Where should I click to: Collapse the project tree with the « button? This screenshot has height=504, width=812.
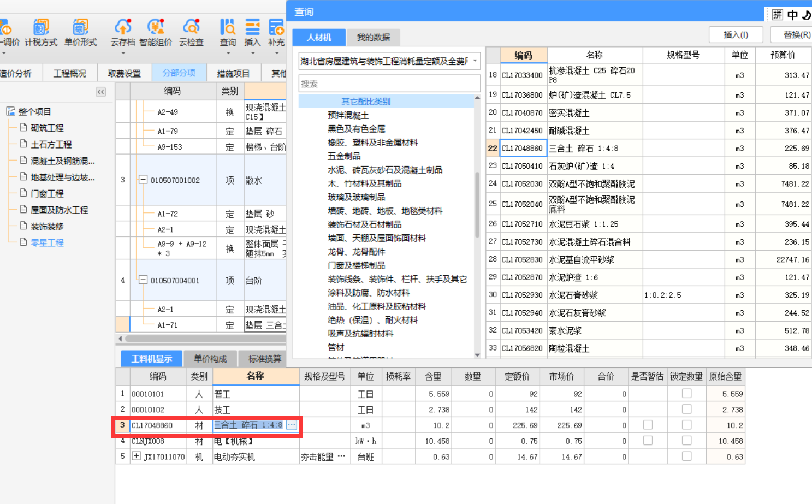click(x=101, y=92)
